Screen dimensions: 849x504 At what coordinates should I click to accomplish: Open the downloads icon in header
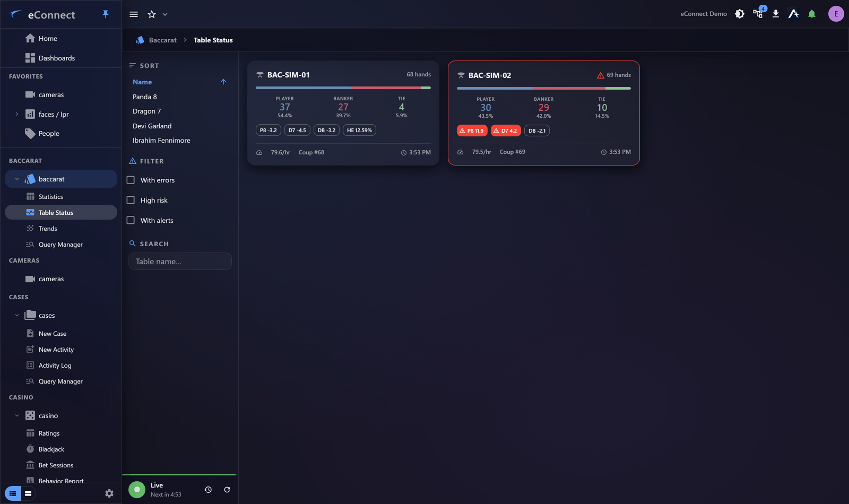(x=776, y=14)
